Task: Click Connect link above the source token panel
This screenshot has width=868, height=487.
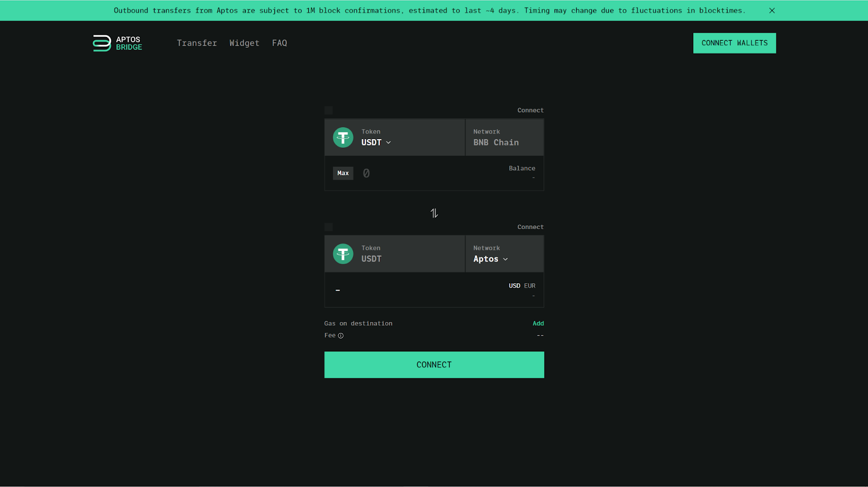Action: click(x=530, y=110)
